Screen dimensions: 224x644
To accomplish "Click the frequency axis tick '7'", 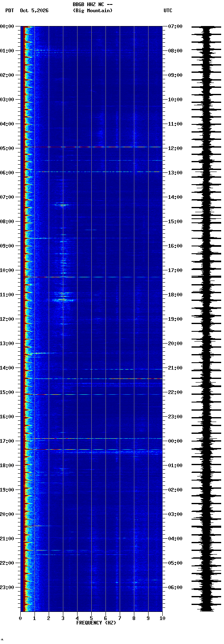I will (120, 618).
